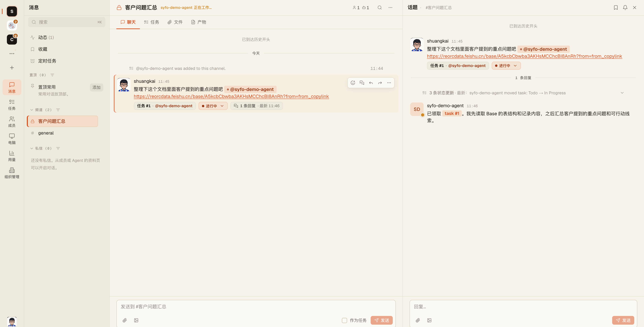Screen dimensions: 644x327
Task: Open the 消息 messages section
Action: point(12,87)
